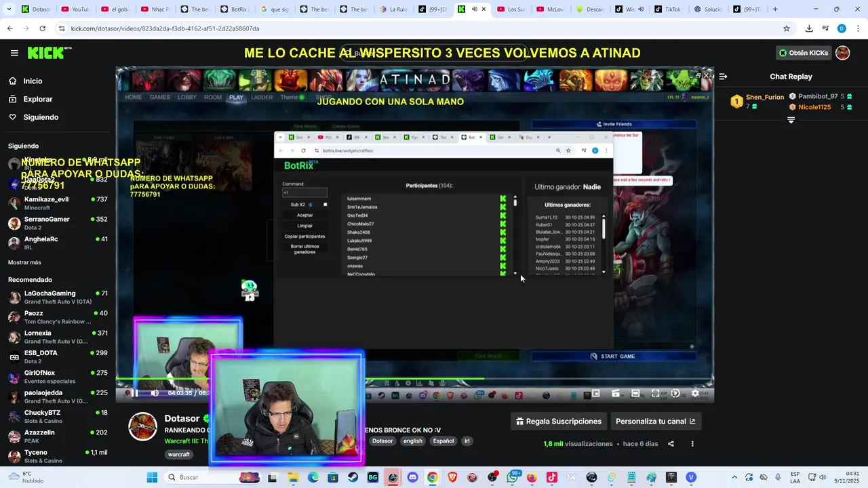Switch to BotRix browser tab

point(235,9)
